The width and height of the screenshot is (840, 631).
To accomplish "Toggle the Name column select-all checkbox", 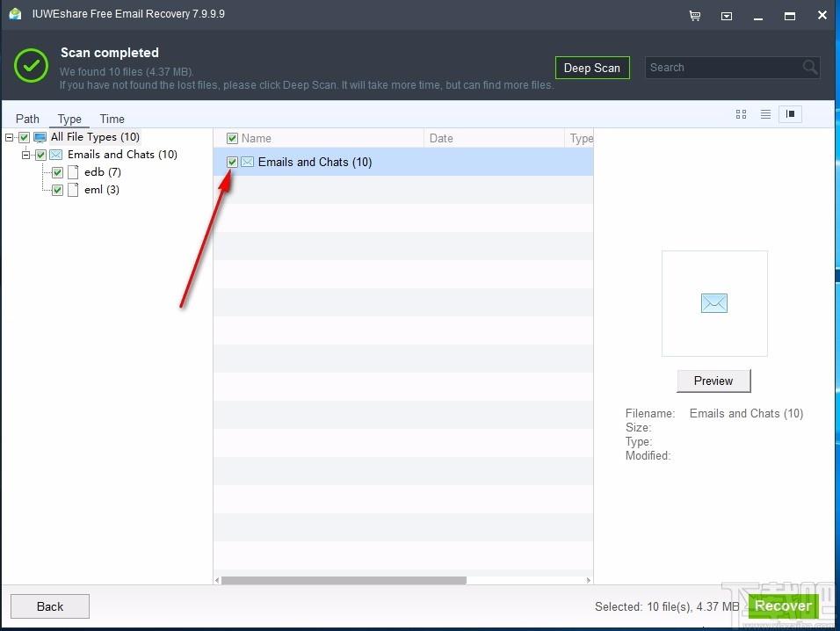I will [232, 139].
